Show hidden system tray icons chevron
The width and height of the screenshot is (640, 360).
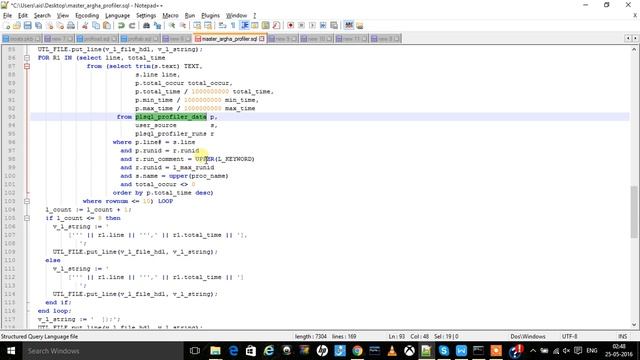tap(533, 351)
